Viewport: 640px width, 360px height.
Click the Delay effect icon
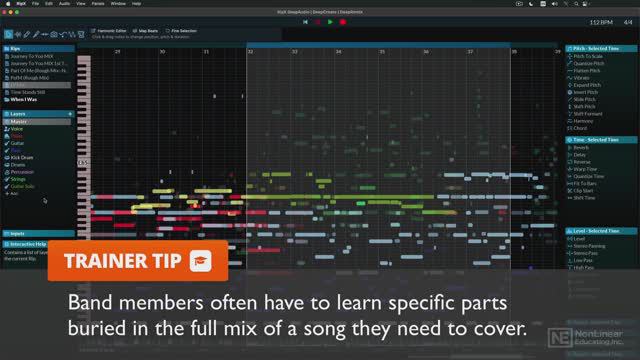570,155
